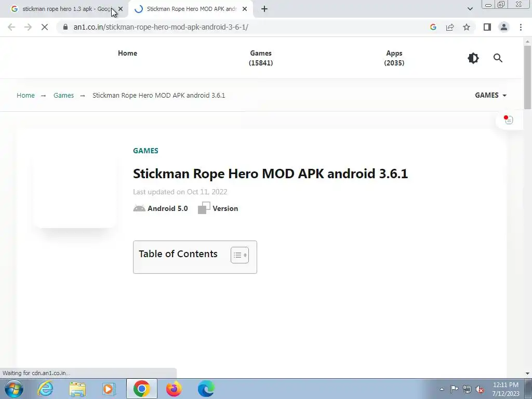Open Chrome profile avatar
This screenshot has height=399, width=532.
[x=504, y=27]
